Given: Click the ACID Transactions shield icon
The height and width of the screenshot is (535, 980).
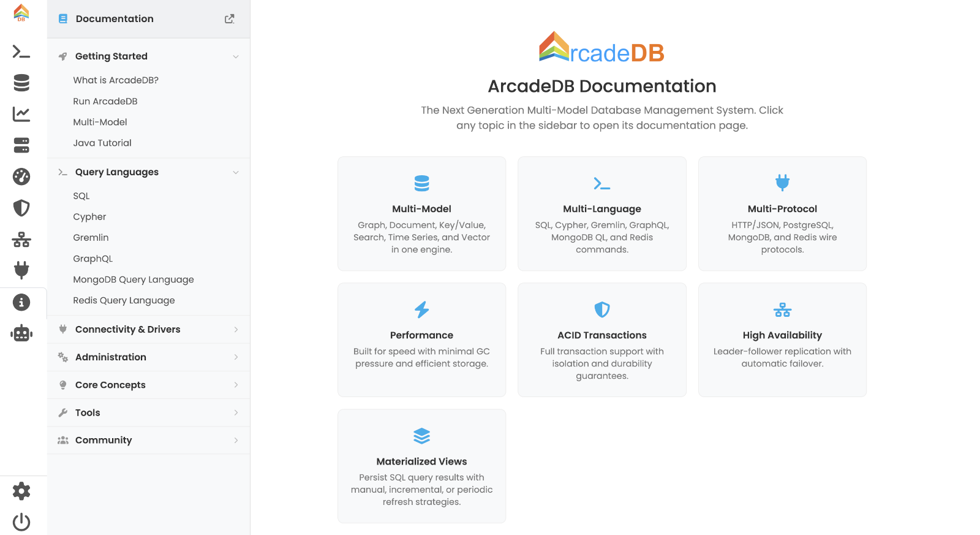Looking at the screenshot, I should point(602,309).
